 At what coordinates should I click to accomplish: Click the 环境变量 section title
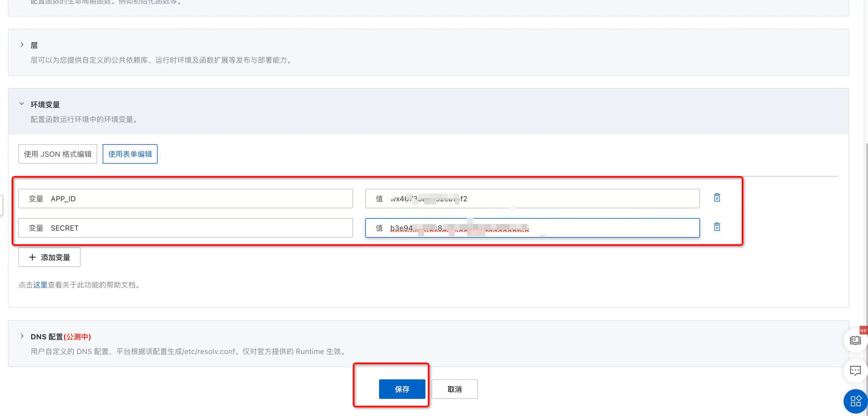[x=45, y=104]
